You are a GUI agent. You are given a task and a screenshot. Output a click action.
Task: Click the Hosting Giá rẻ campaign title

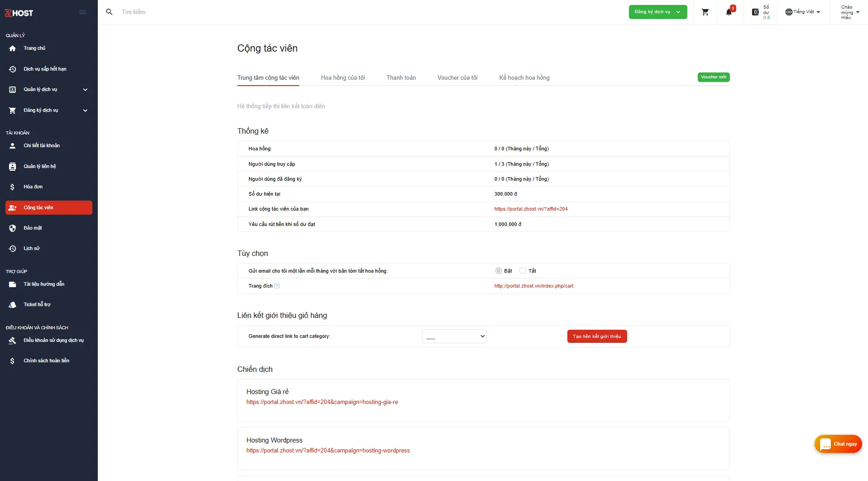pos(268,392)
